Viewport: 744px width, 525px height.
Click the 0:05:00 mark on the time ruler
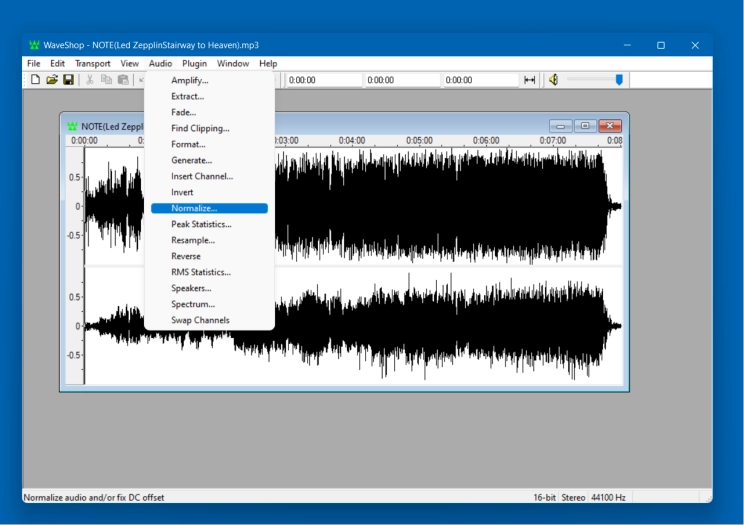point(419,141)
